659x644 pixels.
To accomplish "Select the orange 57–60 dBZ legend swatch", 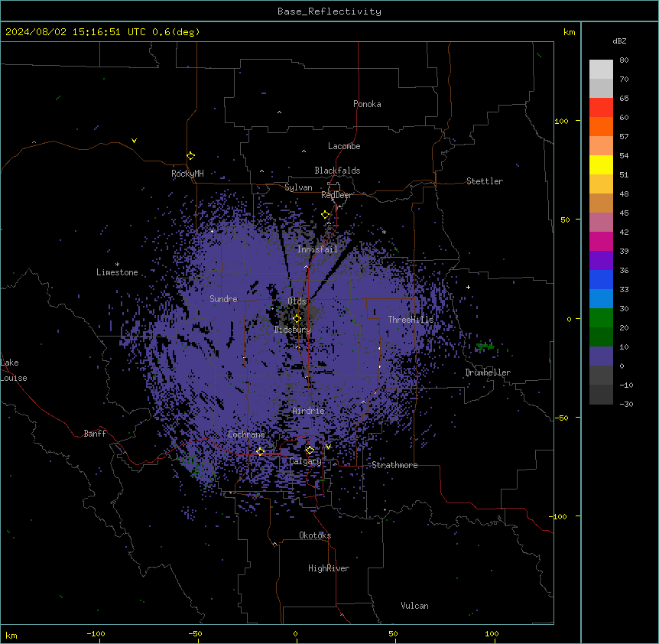I will (601, 126).
